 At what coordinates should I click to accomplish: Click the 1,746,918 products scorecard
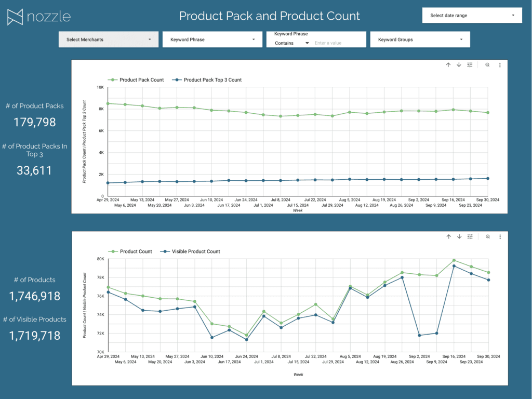pyautogui.click(x=35, y=296)
